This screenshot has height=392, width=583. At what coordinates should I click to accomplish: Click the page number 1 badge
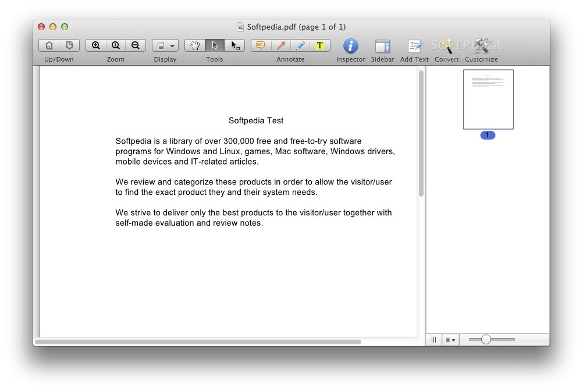pyautogui.click(x=488, y=136)
